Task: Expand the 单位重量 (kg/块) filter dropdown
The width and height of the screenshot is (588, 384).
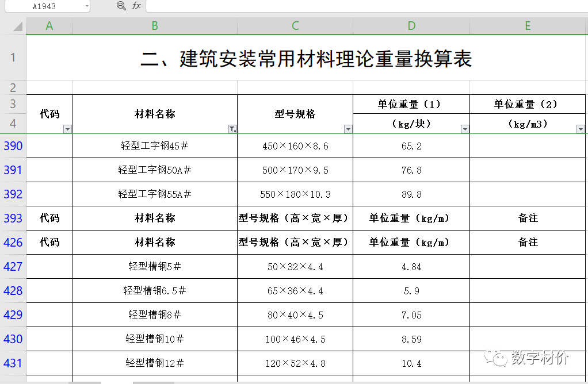Action: [x=465, y=129]
